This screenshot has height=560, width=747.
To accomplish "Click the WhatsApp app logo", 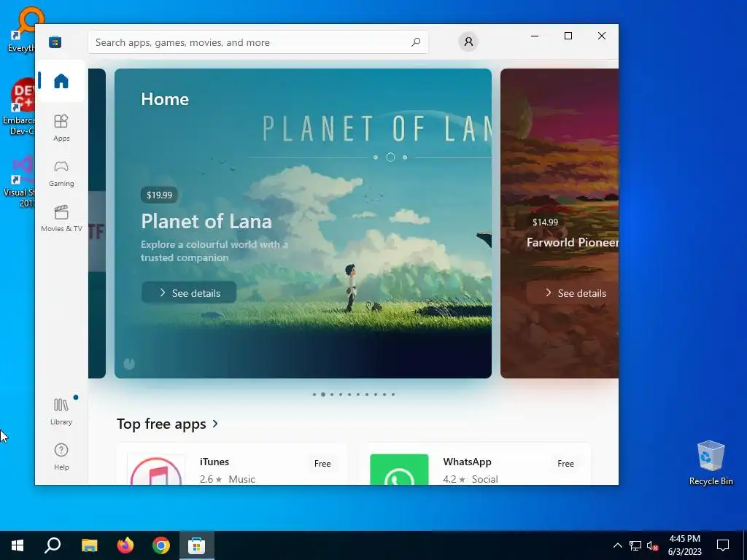I will point(399,470).
